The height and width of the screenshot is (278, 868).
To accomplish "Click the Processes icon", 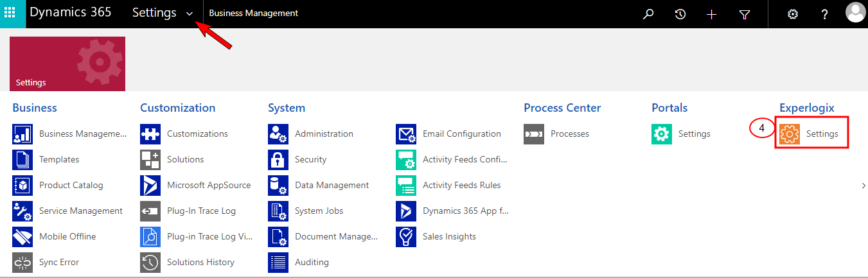I will click(534, 134).
